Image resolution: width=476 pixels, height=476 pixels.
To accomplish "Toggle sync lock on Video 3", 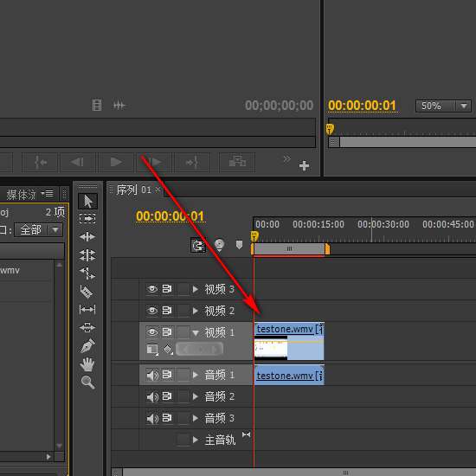I will click(167, 288).
